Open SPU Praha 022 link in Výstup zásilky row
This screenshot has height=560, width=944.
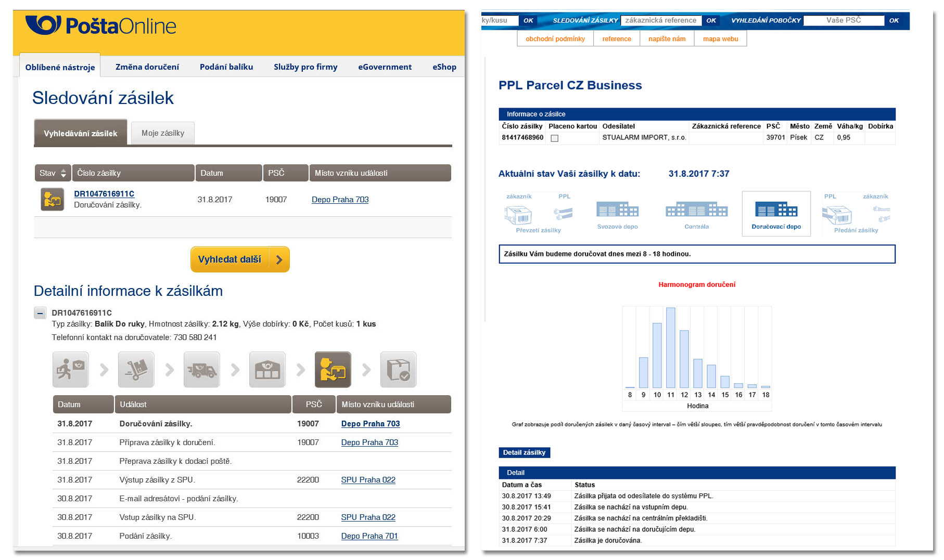pos(368,480)
